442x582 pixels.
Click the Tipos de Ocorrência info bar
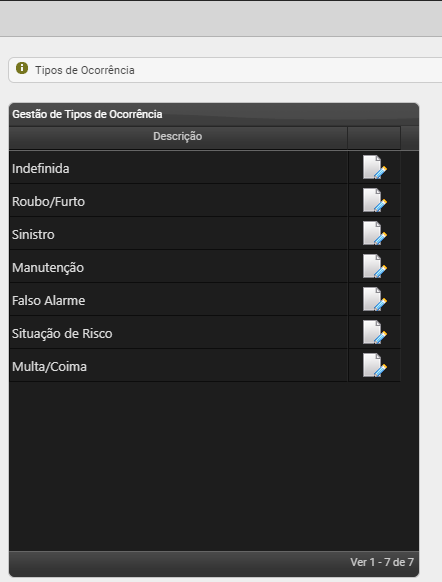(225, 70)
